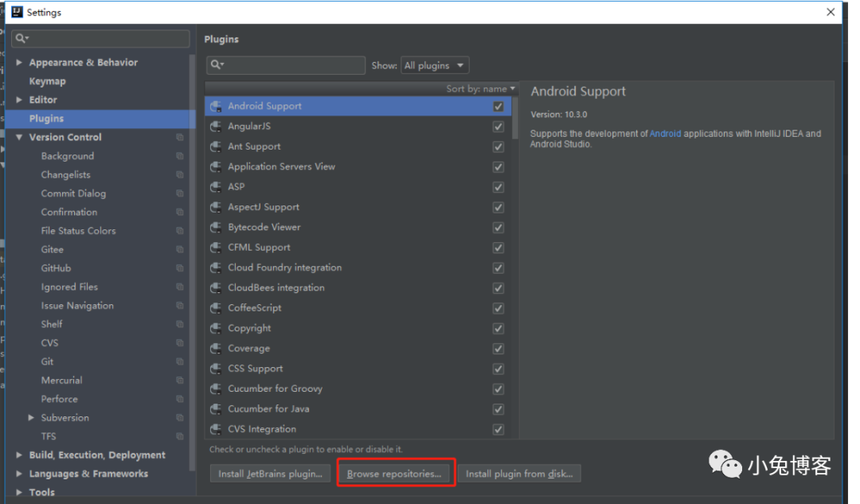
Task: Click the Cucumber for Groovy plugin icon
Action: point(216,389)
